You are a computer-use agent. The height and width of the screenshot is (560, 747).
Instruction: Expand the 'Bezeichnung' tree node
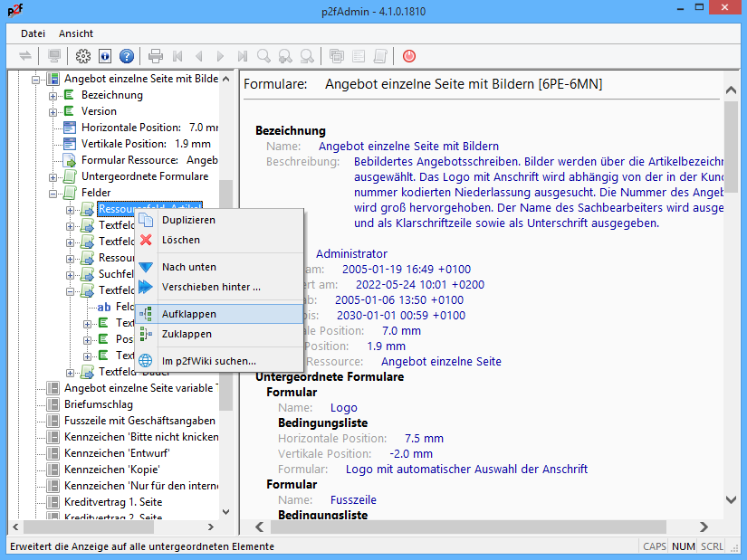[53, 95]
